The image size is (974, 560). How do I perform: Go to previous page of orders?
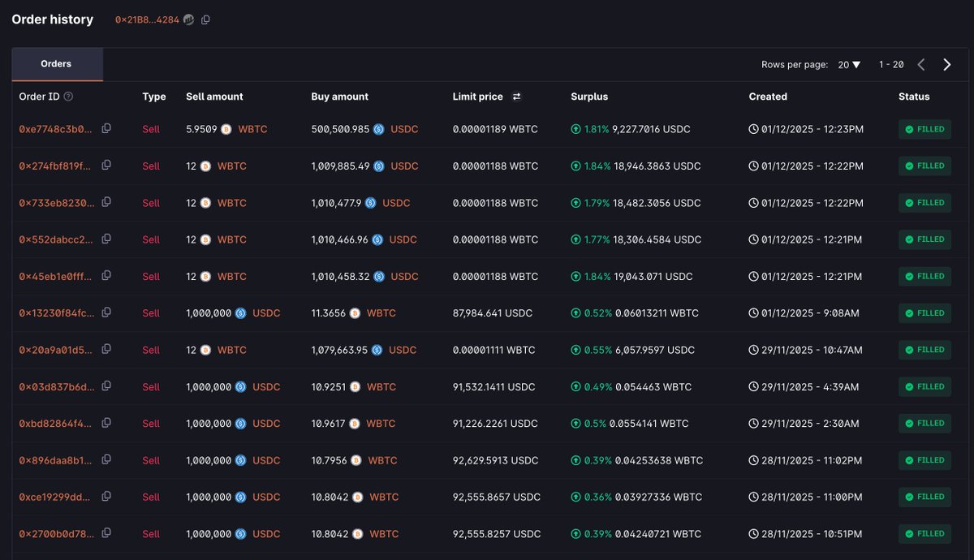coord(921,65)
